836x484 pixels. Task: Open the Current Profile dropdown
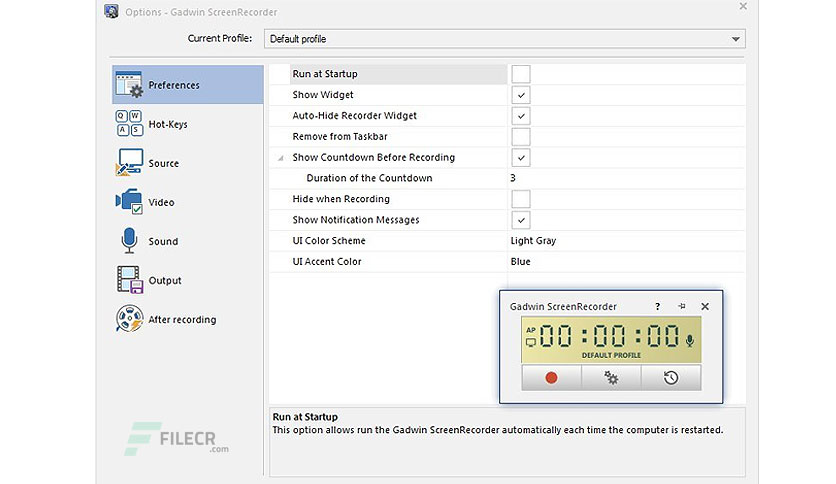(504, 39)
